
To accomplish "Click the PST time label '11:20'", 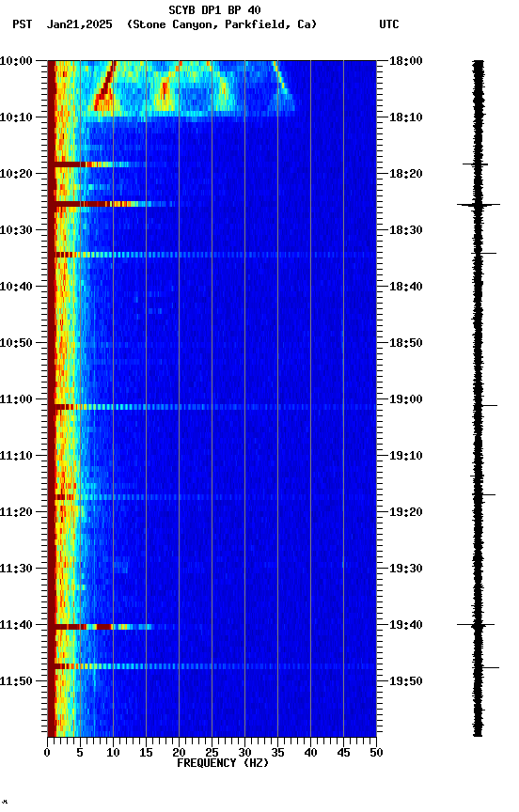I will [16, 512].
